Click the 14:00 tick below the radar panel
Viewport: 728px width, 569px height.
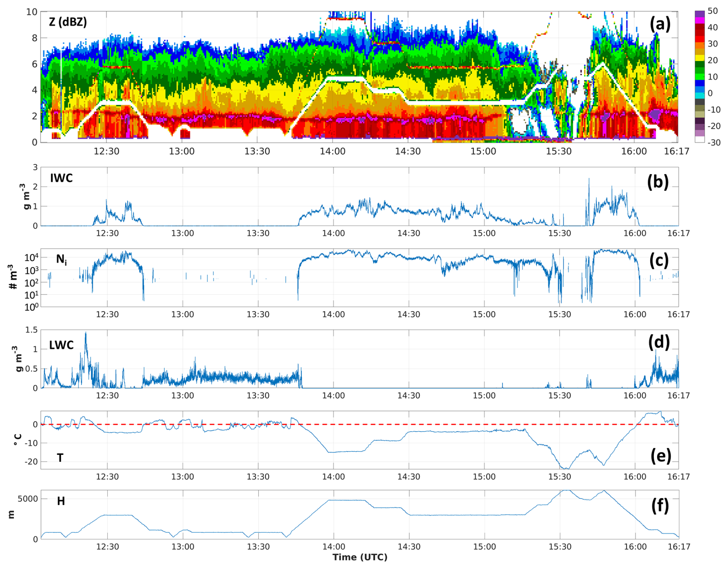332,151
